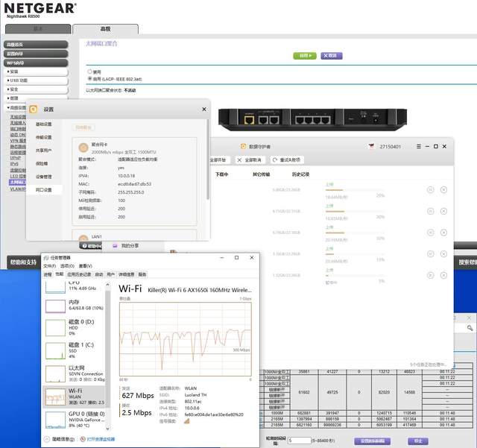The width and height of the screenshot is (477, 448).
Task: Pause the upload running at 16.65MB/s
Action: [431, 211]
